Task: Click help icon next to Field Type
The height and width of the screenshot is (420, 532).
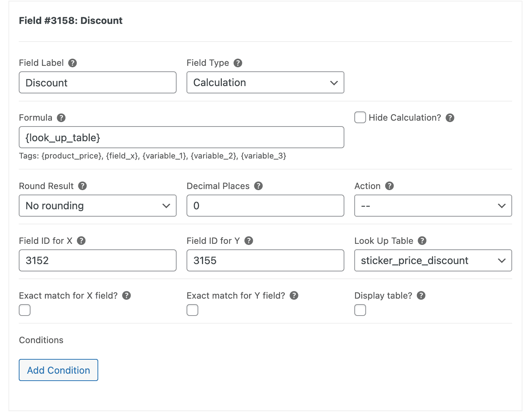Action: click(238, 63)
